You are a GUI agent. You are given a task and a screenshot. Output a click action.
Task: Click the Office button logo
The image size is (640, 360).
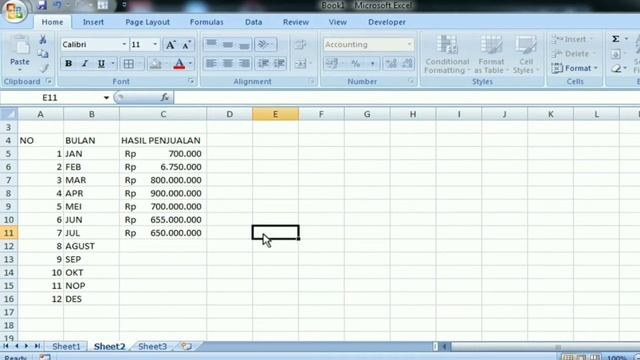pyautogui.click(x=15, y=11)
